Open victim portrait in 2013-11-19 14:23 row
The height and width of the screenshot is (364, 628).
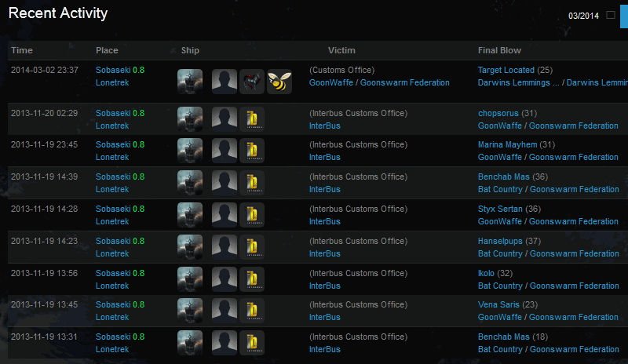coord(225,247)
